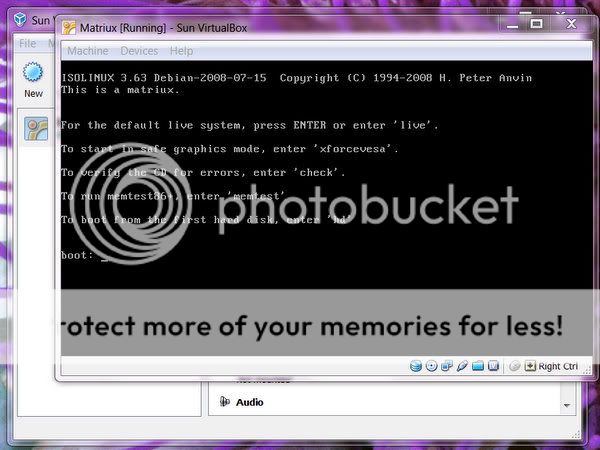This screenshot has height=450, width=600.
Task: Click the New button label in the Manager toolbar
Action: pyautogui.click(x=33, y=93)
